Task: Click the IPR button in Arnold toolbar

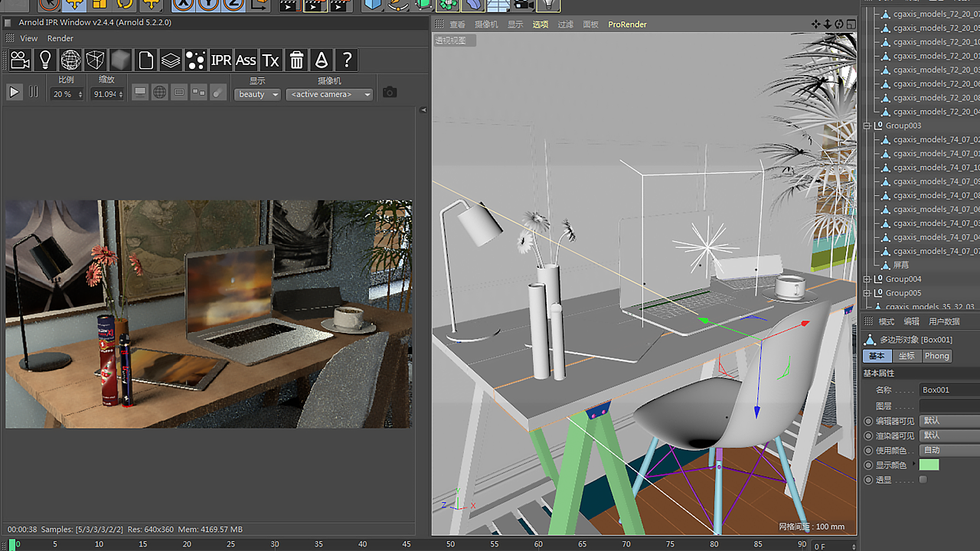Action: [x=220, y=60]
